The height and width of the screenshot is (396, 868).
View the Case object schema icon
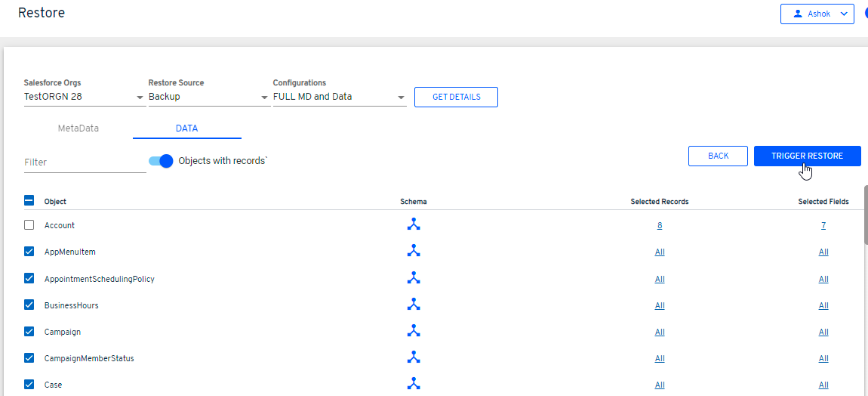(413, 384)
